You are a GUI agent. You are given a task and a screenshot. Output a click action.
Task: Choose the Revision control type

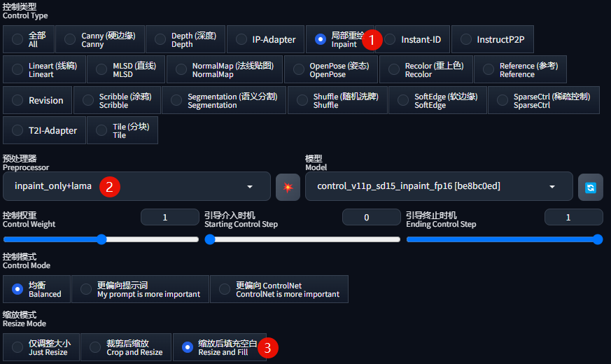point(37,100)
